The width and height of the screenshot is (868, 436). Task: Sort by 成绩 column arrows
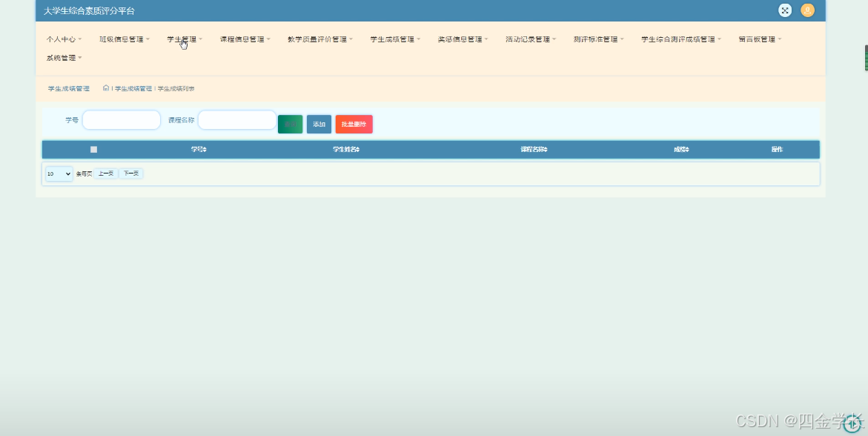687,150
